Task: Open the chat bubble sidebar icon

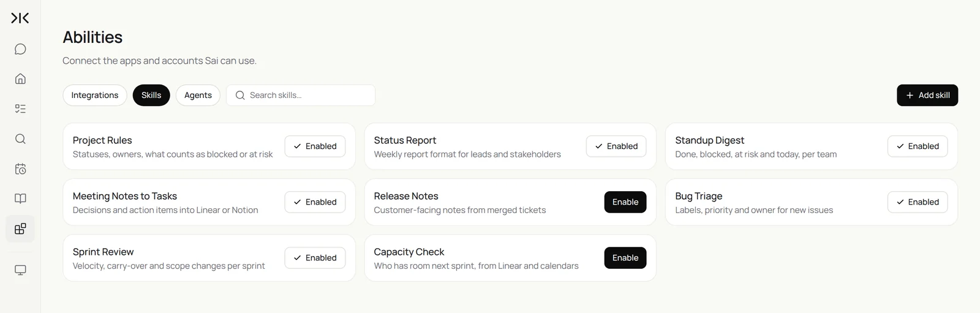Action: [20, 49]
